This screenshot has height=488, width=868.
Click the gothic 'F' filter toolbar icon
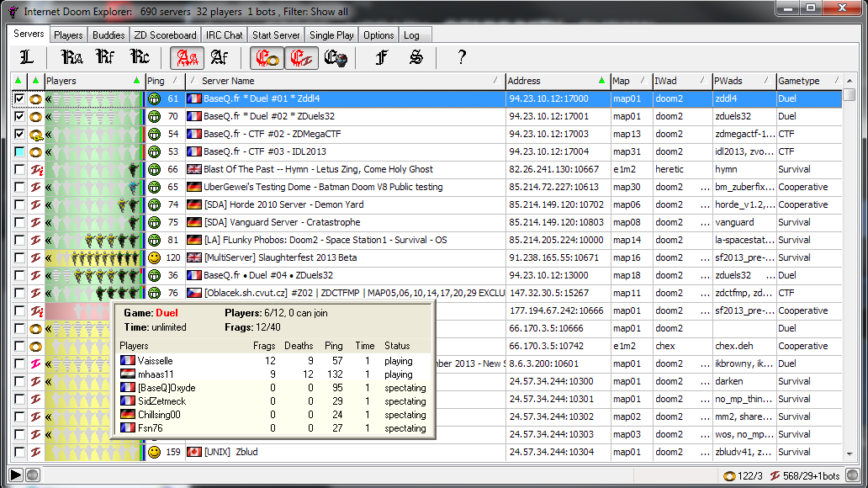click(x=381, y=57)
